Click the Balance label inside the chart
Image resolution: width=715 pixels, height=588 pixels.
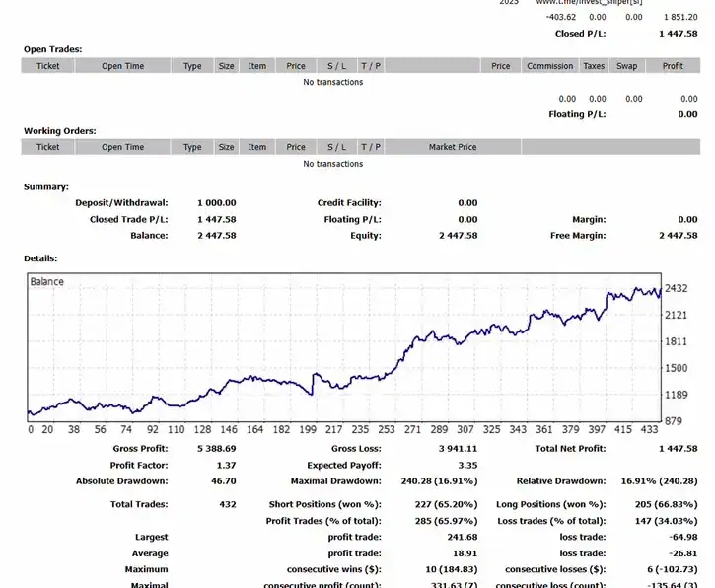click(x=47, y=282)
